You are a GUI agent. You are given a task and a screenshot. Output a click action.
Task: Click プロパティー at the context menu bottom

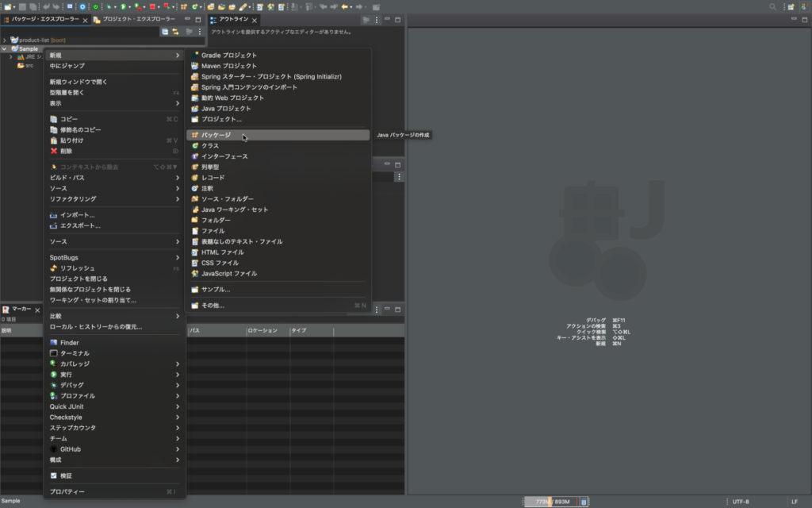67,492
